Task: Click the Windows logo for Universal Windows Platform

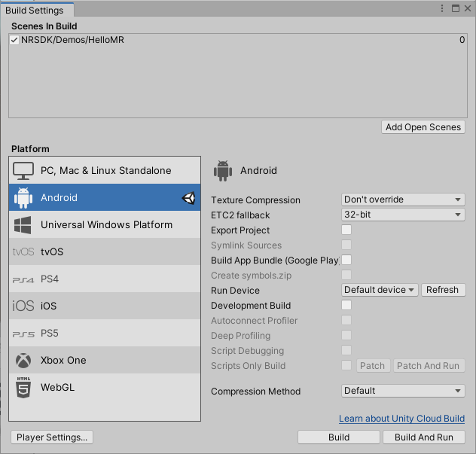Action: click(x=23, y=225)
